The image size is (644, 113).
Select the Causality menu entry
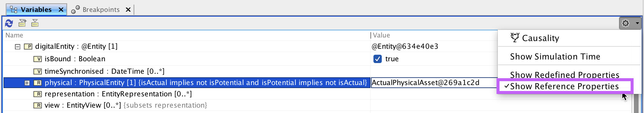click(x=535, y=38)
